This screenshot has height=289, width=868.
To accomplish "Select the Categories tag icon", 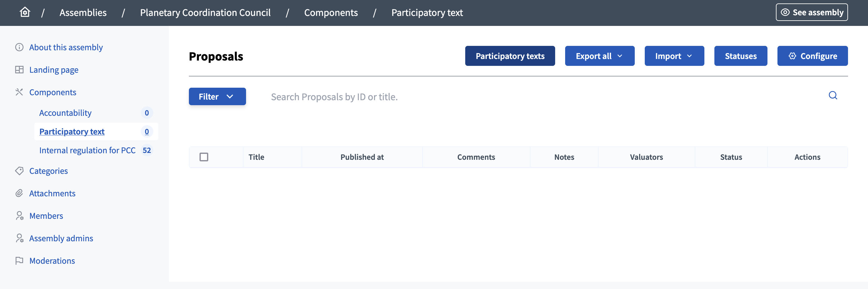I will click(x=19, y=171).
